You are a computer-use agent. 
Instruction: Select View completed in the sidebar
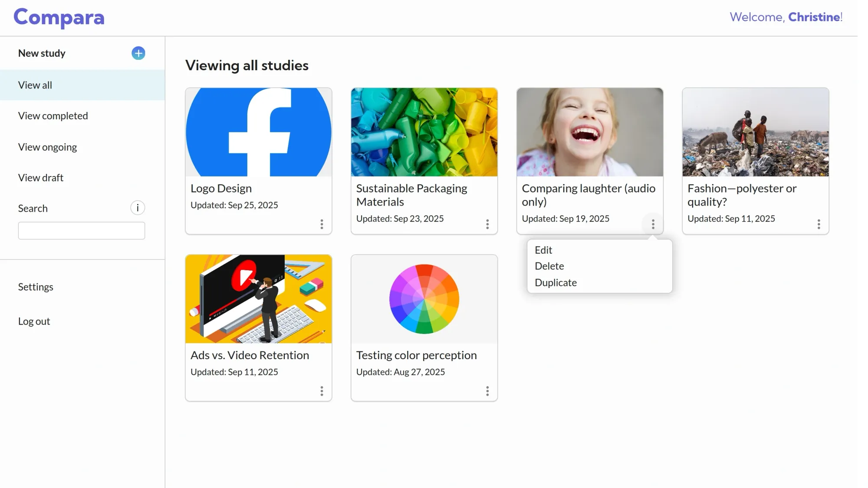(x=53, y=116)
